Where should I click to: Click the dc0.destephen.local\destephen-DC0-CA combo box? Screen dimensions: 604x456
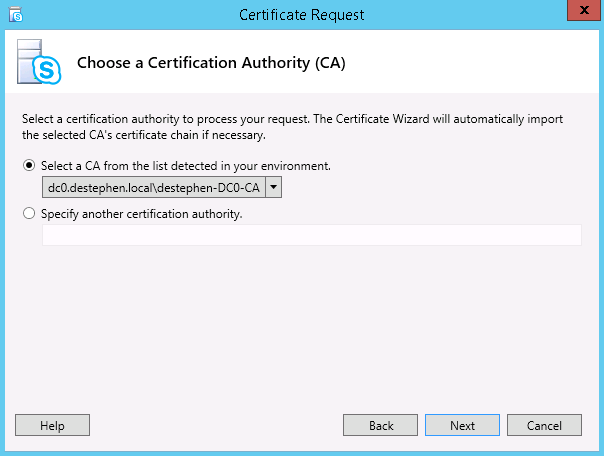click(162, 187)
